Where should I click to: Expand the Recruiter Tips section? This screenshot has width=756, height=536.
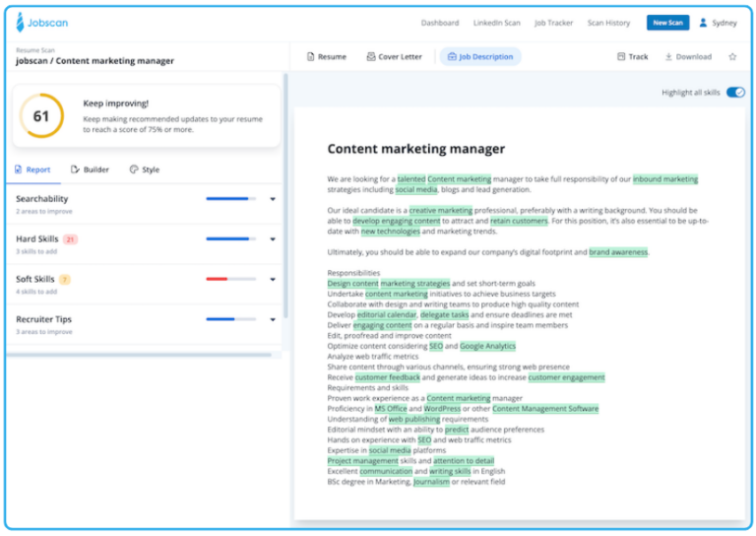pyautogui.click(x=273, y=319)
